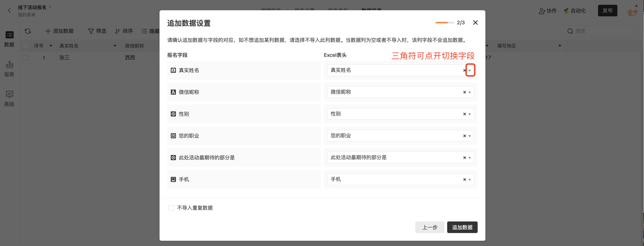Enable 不导入重复数据 checkbox

click(x=171, y=208)
